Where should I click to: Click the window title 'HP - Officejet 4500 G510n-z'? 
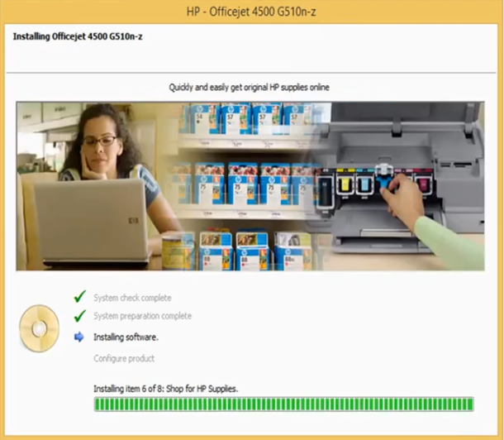tap(251, 12)
